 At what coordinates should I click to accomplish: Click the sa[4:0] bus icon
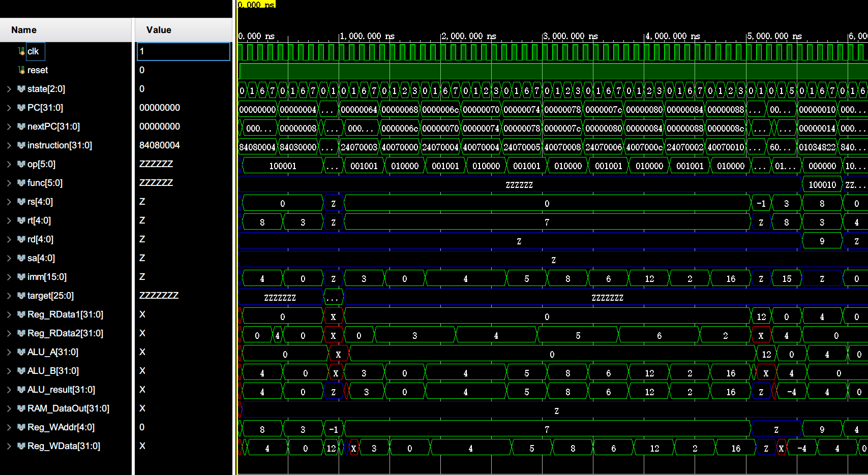21,258
